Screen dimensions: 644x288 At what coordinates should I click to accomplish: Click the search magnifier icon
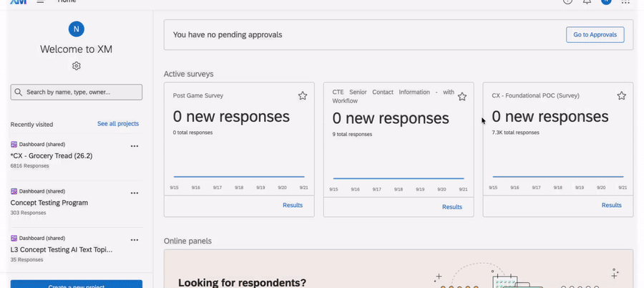pyautogui.click(x=18, y=92)
